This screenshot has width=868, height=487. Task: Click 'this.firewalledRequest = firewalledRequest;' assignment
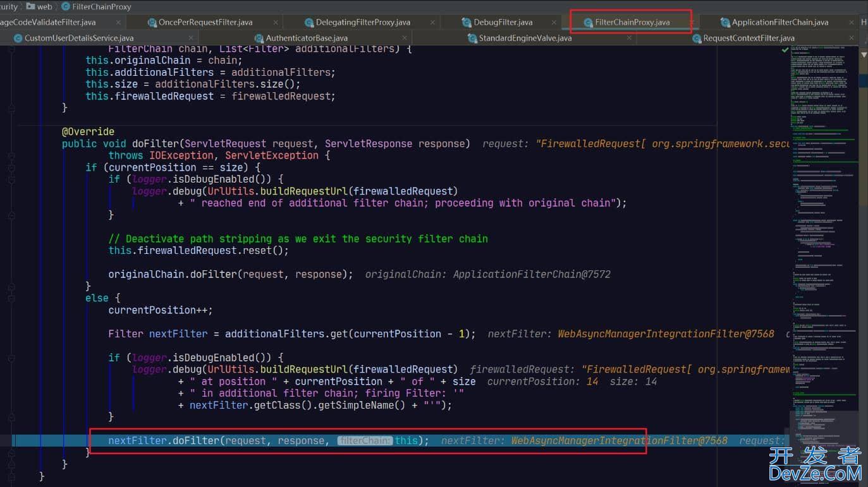tap(211, 96)
